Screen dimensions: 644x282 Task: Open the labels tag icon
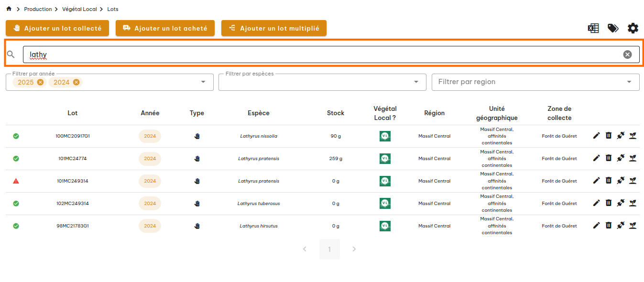pos(613,28)
